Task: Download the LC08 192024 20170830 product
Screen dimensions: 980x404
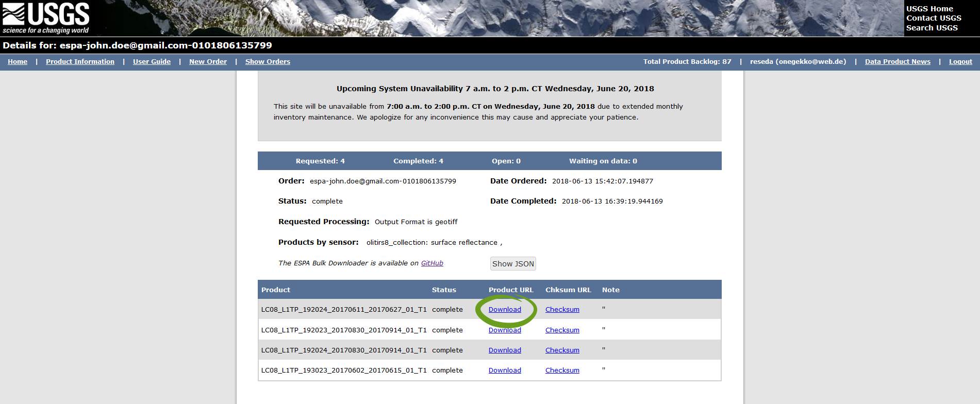Action: pyautogui.click(x=505, y=350)
